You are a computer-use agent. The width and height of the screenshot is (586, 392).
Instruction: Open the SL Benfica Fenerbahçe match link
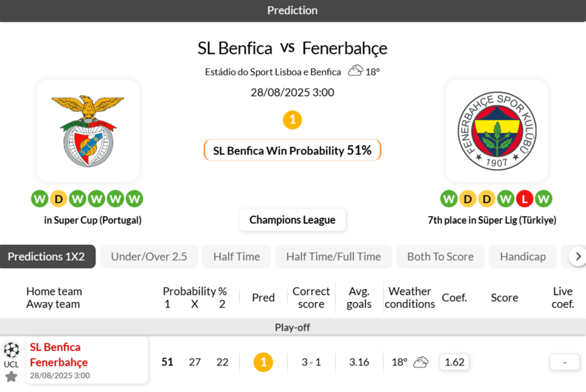coord(59,355)
